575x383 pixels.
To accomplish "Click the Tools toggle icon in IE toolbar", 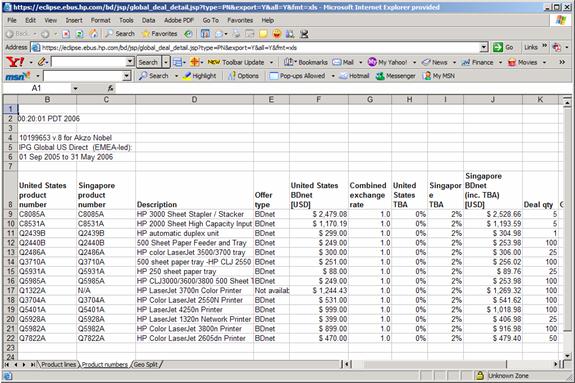I will (x=205, y=34).
